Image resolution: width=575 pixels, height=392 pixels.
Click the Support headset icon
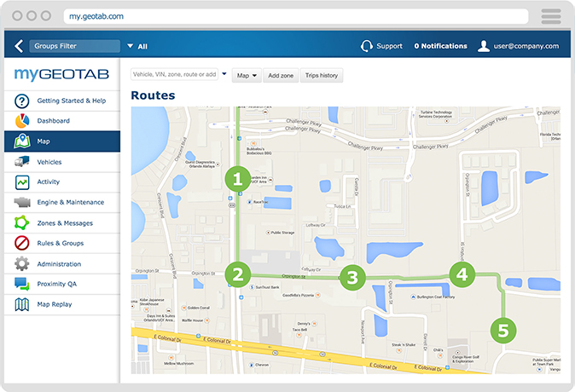(x=366, y=46)
